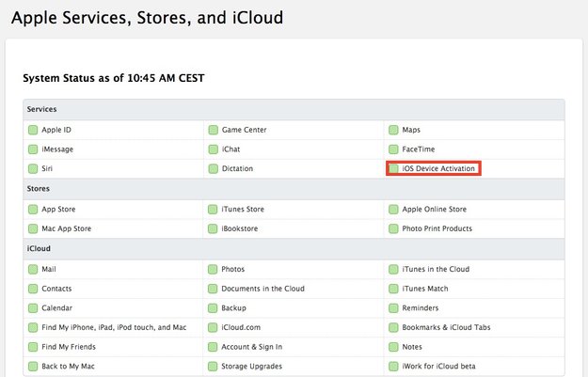Click the Account & Sign In status icon
Image resolution: width=588 pixels, height=377 pixels.
click(213, 347)
